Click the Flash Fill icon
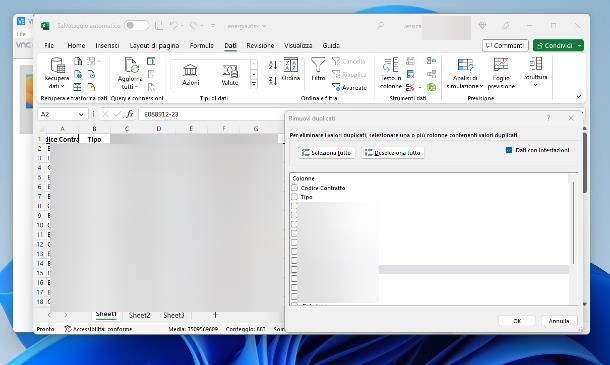The image size is (610, 365). 410,61
